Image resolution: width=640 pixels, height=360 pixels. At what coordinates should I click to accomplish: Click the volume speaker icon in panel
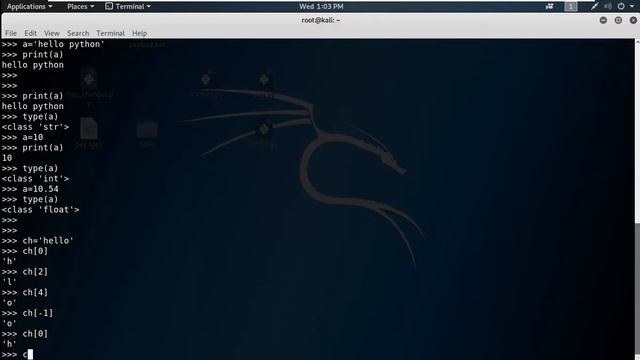608,7
